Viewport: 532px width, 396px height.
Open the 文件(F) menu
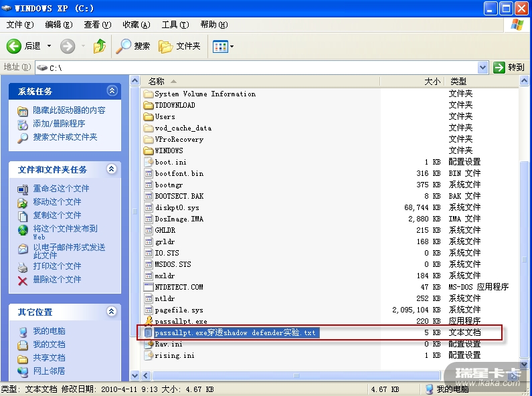click(20, 25)
